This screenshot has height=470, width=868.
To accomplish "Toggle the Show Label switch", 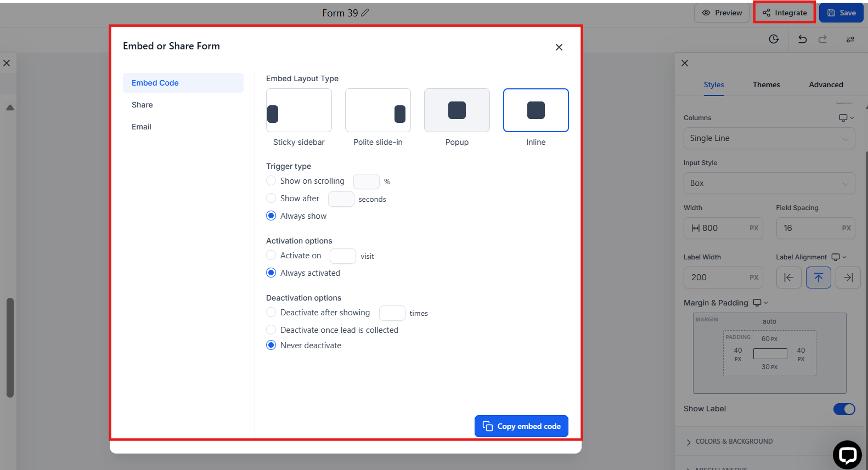I will point(844,409).
